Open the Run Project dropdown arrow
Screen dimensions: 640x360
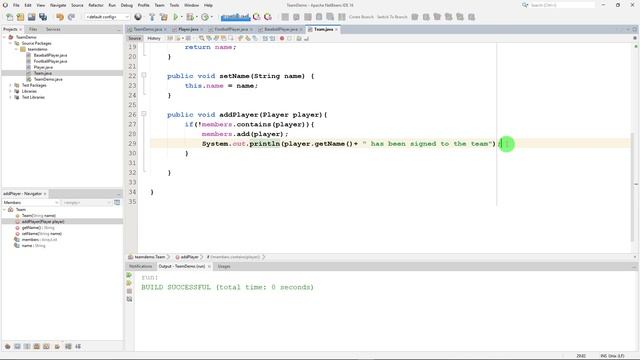182,17
